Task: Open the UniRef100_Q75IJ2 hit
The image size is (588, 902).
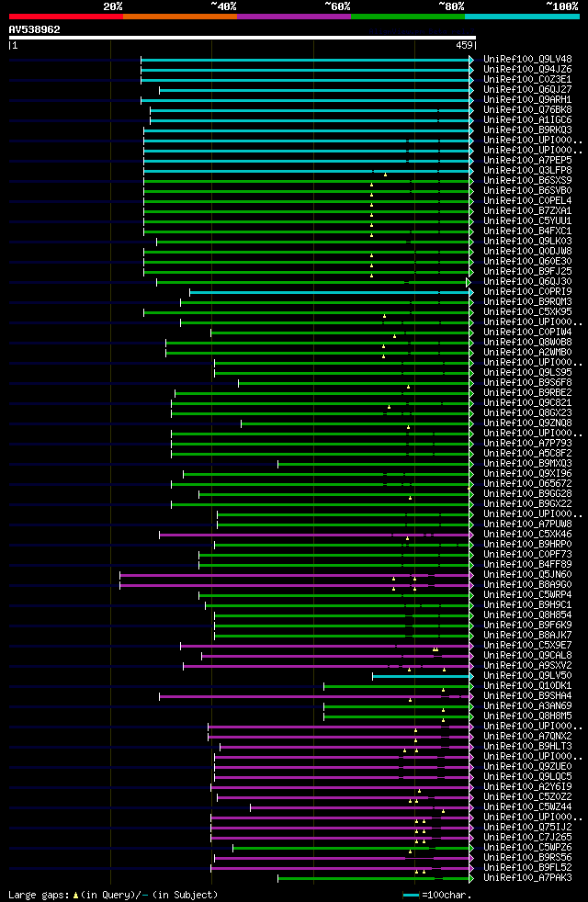Action: [x=527, y=828]
